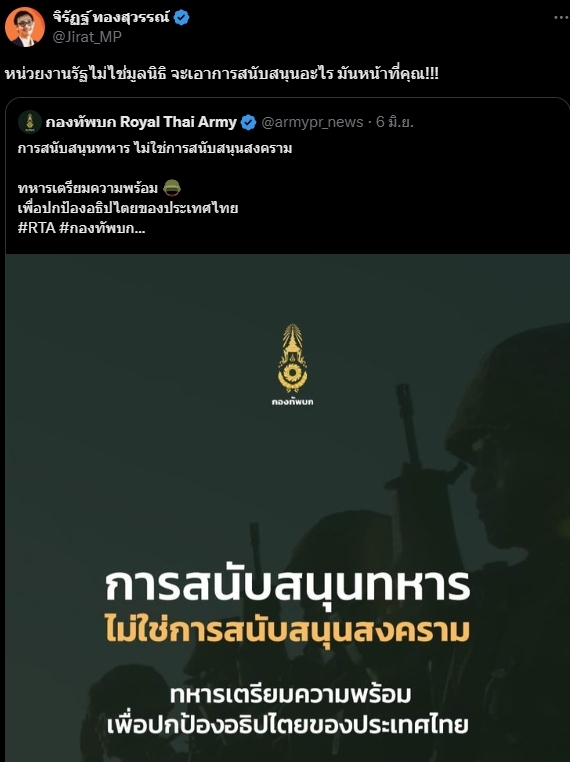Click the Royal Thai Army small avatar

(x=30, y=121)
